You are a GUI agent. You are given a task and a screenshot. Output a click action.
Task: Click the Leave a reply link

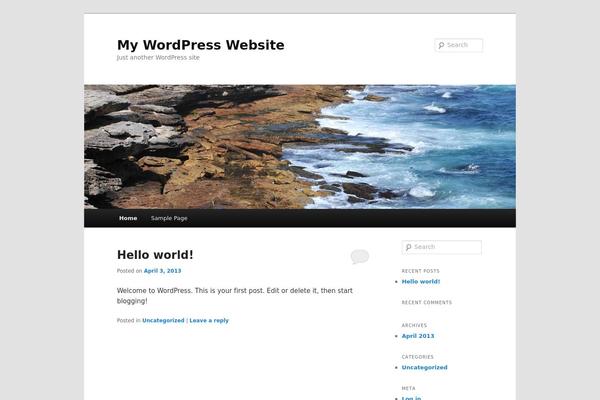point(209,320)
